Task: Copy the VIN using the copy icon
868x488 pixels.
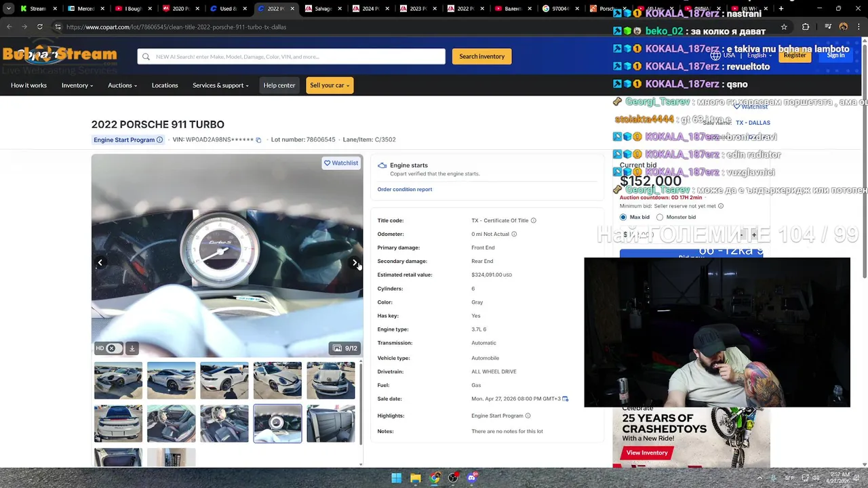Action: [258, 140]
